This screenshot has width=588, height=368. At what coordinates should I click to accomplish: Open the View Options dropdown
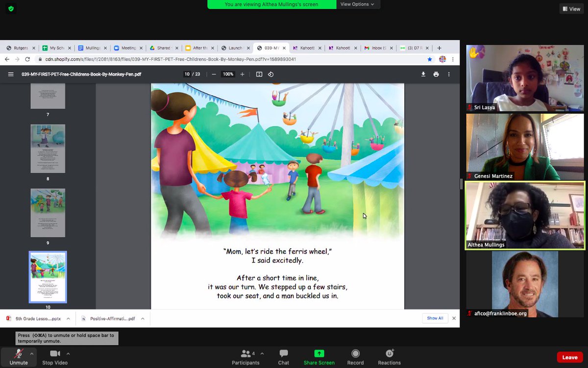tap(357, 4)
